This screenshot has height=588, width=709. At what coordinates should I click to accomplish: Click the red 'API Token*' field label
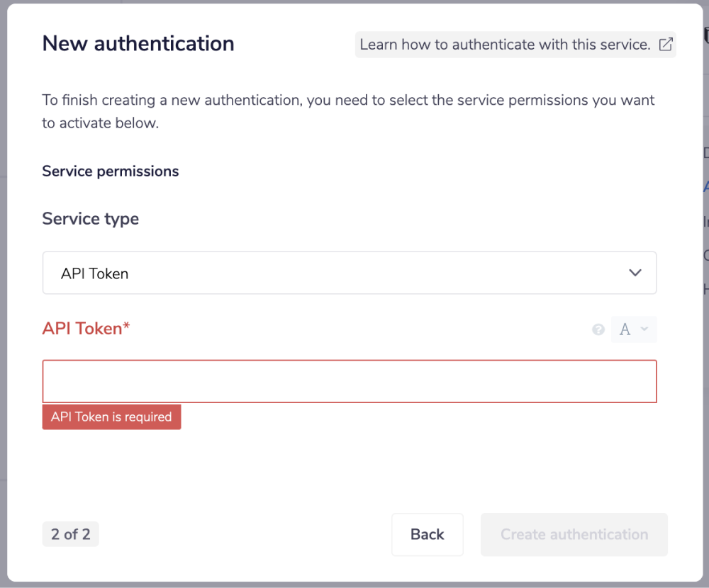pyautogui.click(x=86, y=329)
